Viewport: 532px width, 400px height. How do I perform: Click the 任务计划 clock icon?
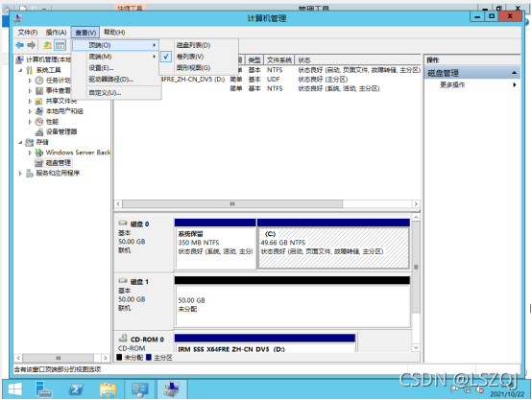39,81
